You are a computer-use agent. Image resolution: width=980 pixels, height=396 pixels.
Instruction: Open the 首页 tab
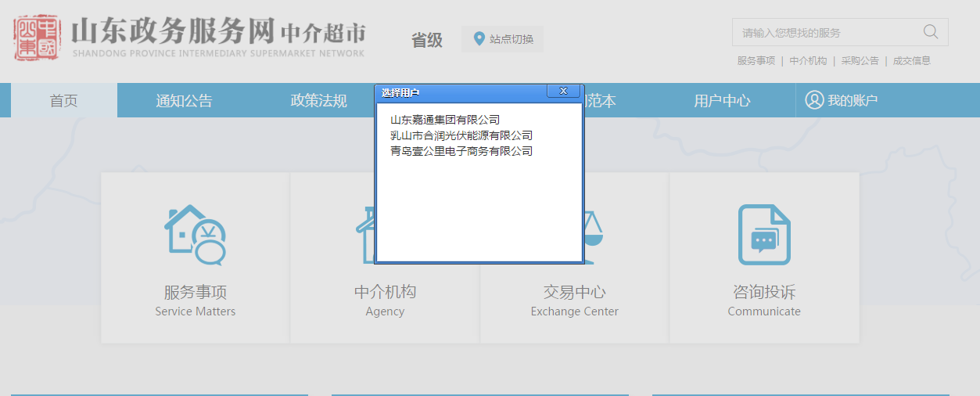coord(63,101)
